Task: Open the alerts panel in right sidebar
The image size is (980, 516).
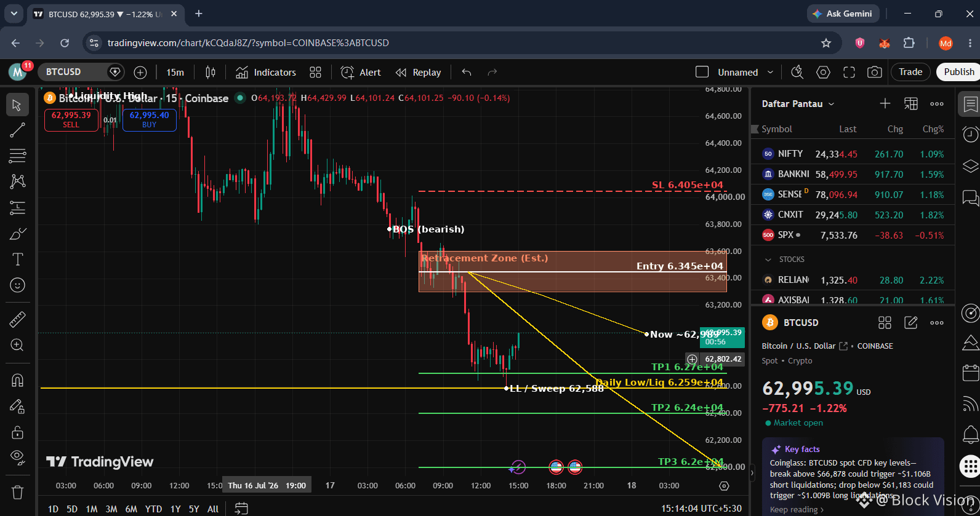Action: point(970,135)
